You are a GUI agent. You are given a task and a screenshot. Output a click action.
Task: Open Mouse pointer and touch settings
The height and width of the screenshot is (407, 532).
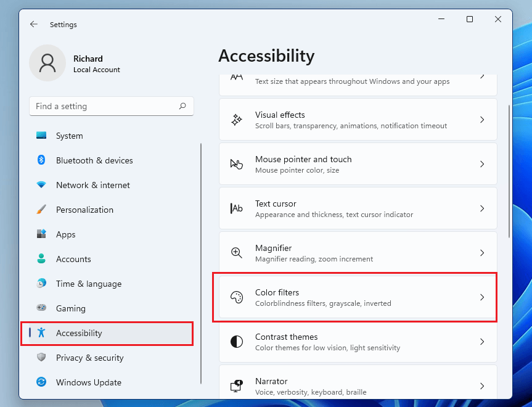click(358, 164)
